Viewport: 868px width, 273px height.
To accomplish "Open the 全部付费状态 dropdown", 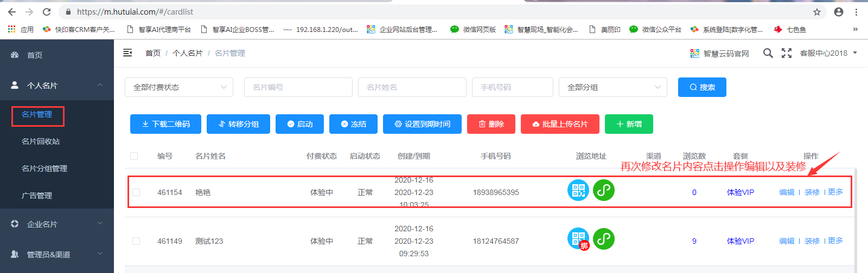I will (179, 87).
